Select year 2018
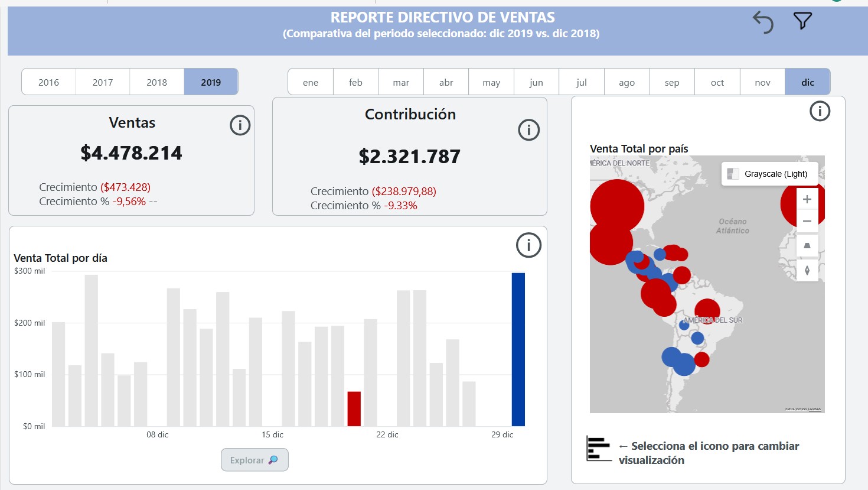The image size is (868, 490). (157, 82)
